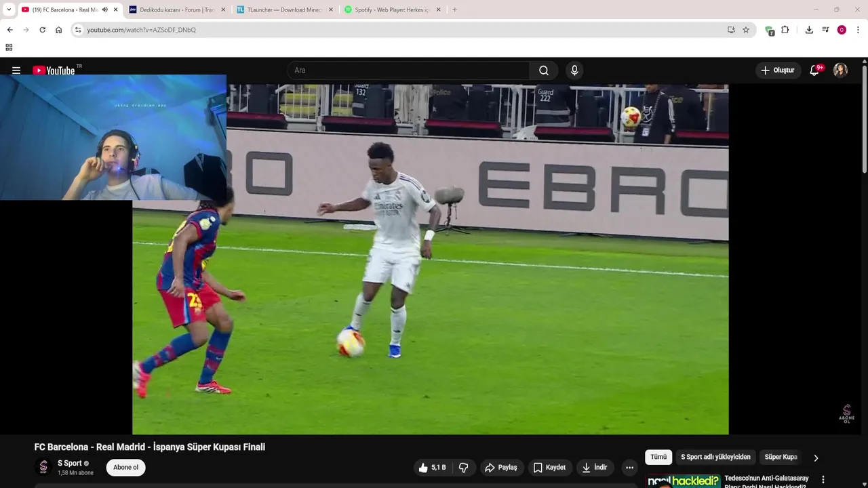Save the video with Kaydet

pos(549,468)
